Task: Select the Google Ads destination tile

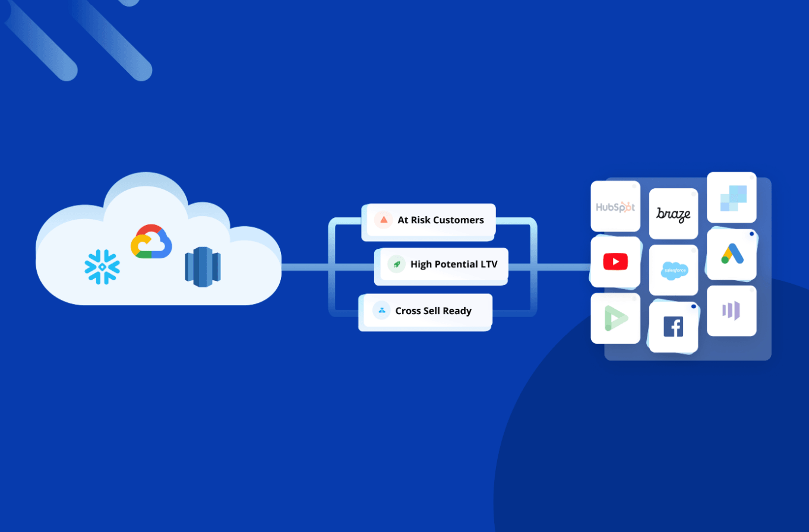Action: [732, 254]
